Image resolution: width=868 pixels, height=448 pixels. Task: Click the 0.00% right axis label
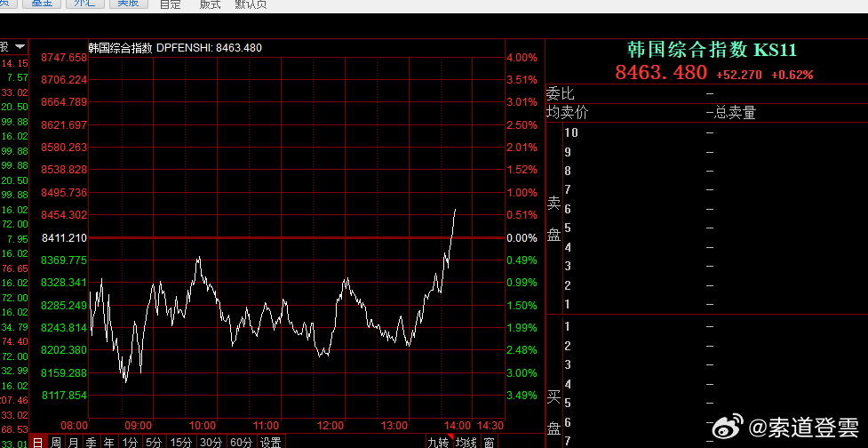[522, 237]
